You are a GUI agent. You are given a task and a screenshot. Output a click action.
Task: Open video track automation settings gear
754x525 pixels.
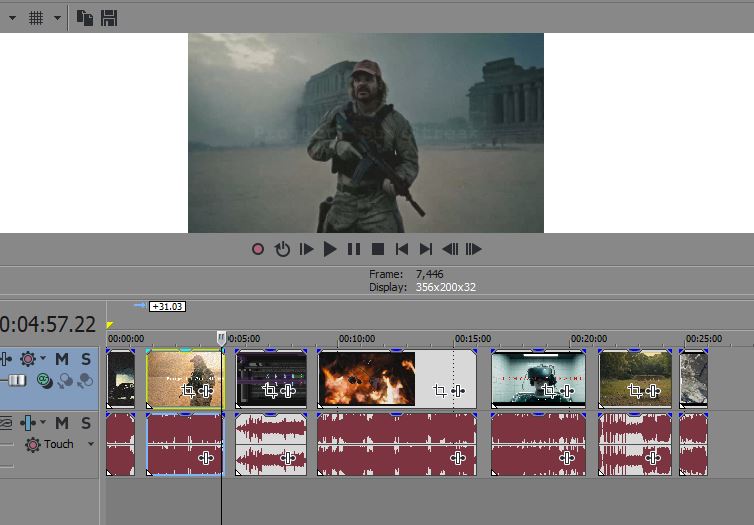tap(28, 359)
